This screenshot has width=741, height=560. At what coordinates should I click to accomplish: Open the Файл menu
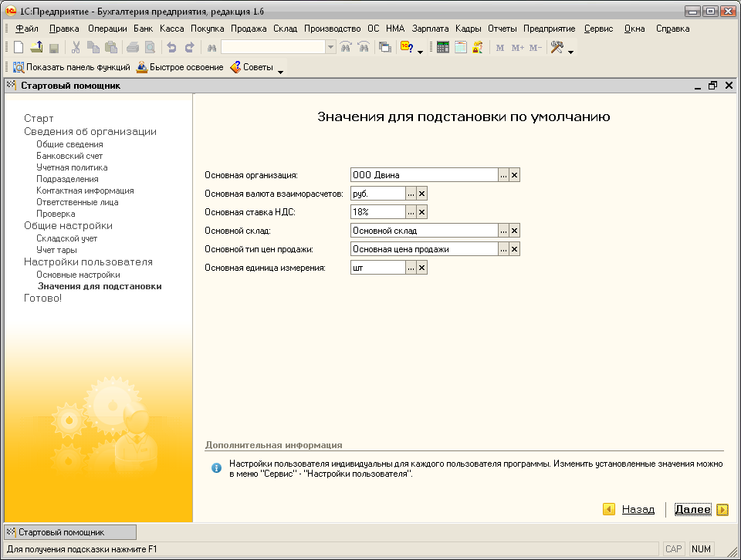point(26,29)
